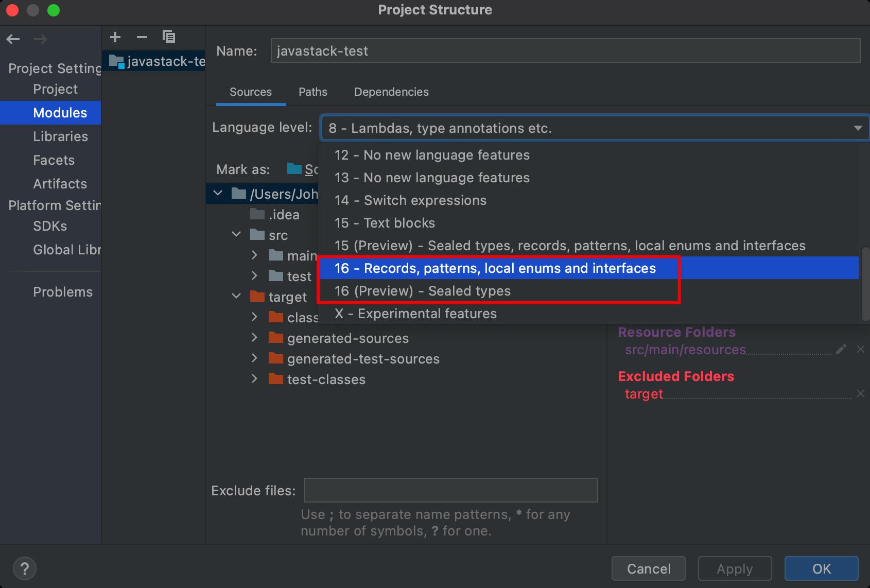The height and width of the screenshot is (588, 870).
Task: Edit the src/main/resources folder properties pencil
Action: (841, 350)
